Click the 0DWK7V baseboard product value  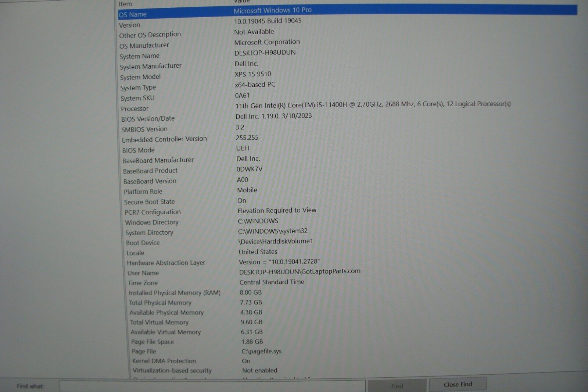point(250,169)
